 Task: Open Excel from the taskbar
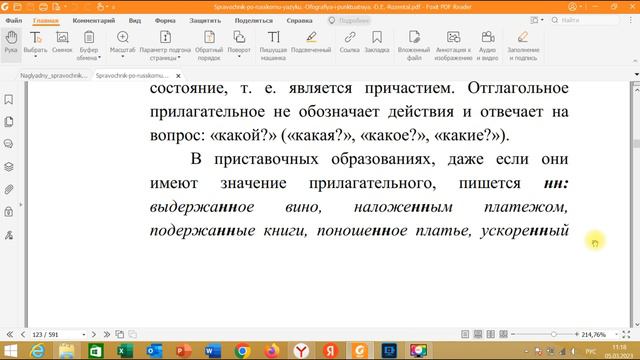124,351
